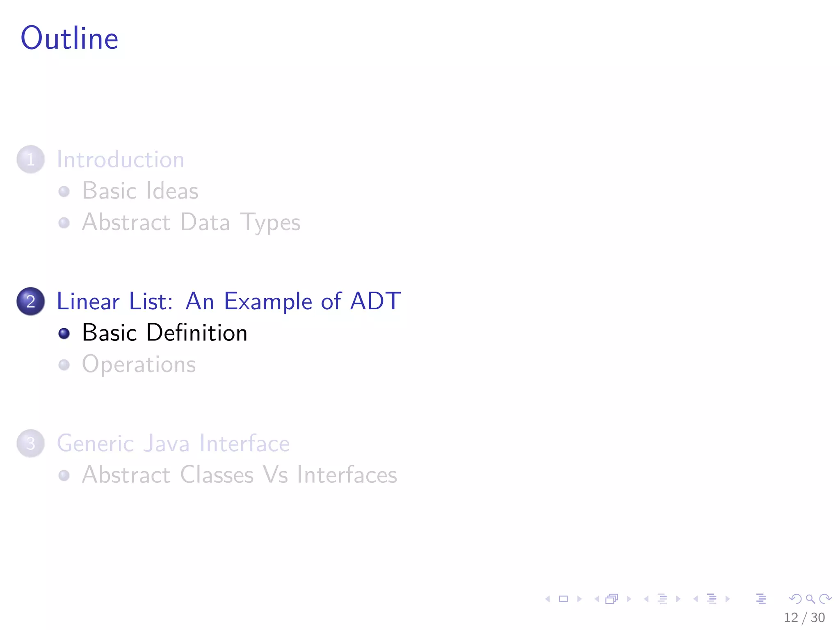Jump to previous section using its arrow
The image size is (840, 630).
point(696,599)
